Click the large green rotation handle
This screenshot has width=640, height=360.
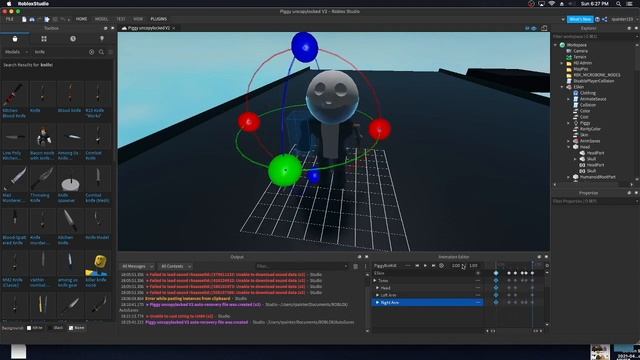tap(285, 170)
